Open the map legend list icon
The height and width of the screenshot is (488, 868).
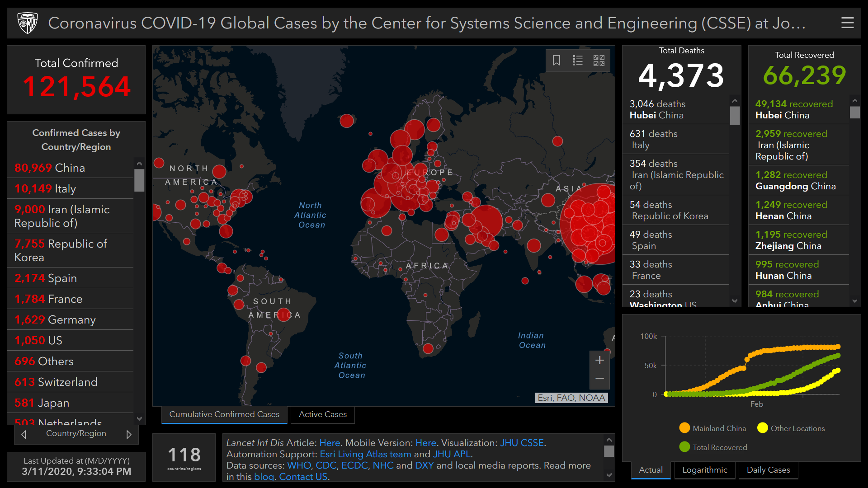[x=578, y=60]
